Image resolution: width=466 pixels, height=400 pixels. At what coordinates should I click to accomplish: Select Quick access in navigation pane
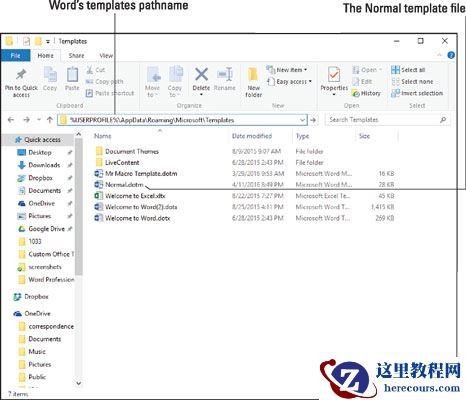(x=38, y=140)
